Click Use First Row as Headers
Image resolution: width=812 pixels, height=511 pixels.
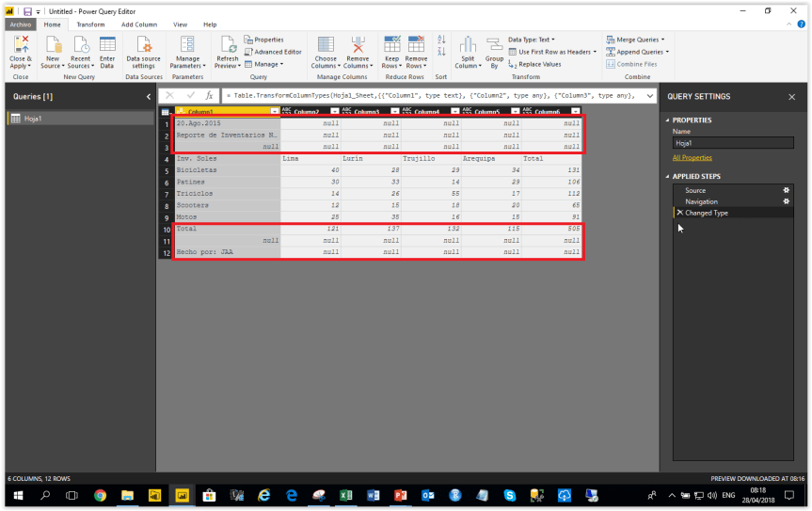pos(555,52)
